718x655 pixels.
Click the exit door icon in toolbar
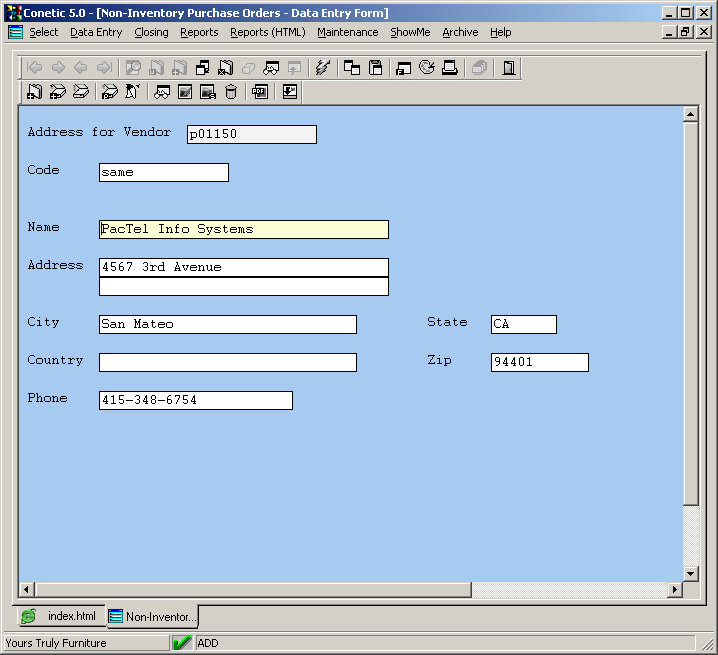point(509,68)
